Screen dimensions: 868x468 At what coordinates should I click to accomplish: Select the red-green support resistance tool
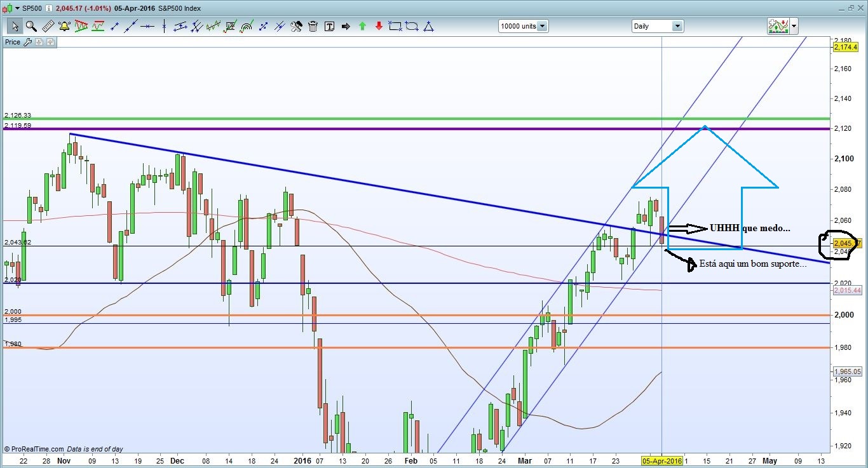(x=98, y=26)
